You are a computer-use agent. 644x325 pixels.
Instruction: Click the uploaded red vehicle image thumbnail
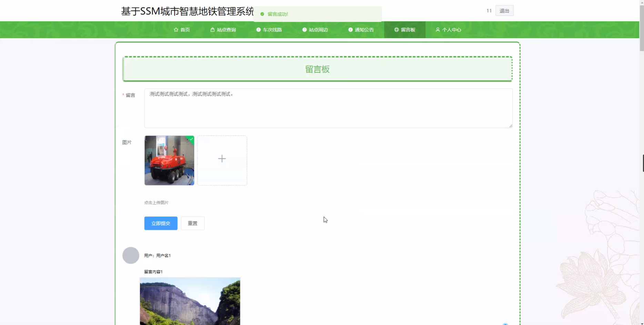tap(169, 160)
